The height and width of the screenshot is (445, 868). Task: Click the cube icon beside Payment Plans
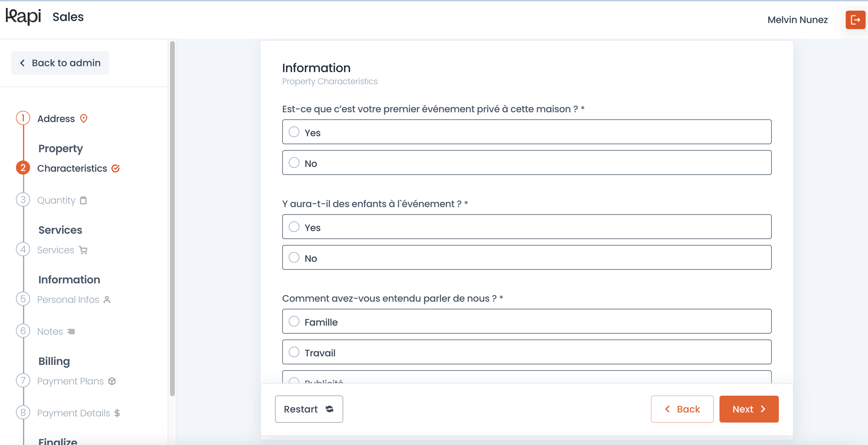click(112, 381)
